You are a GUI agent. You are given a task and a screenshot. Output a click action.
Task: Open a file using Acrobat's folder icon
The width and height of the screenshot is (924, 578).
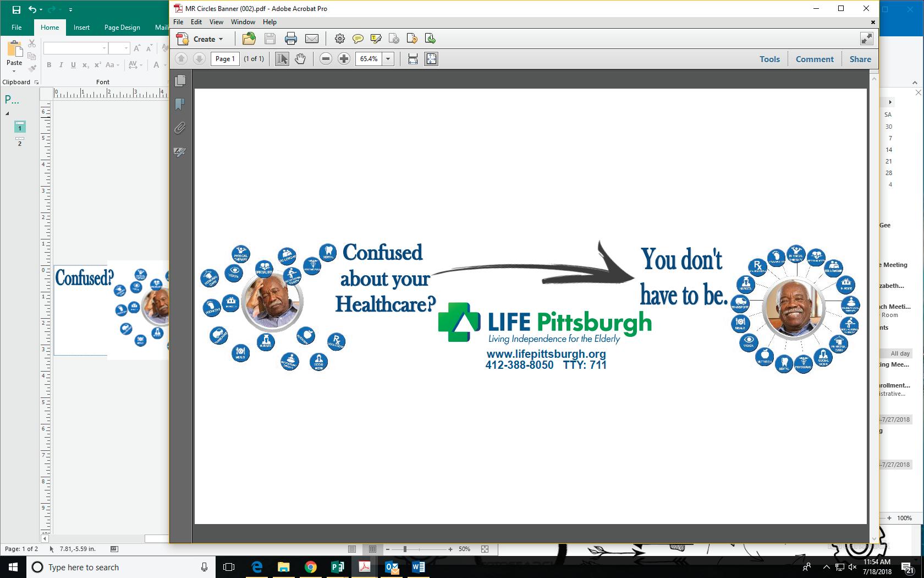point(249,39)
